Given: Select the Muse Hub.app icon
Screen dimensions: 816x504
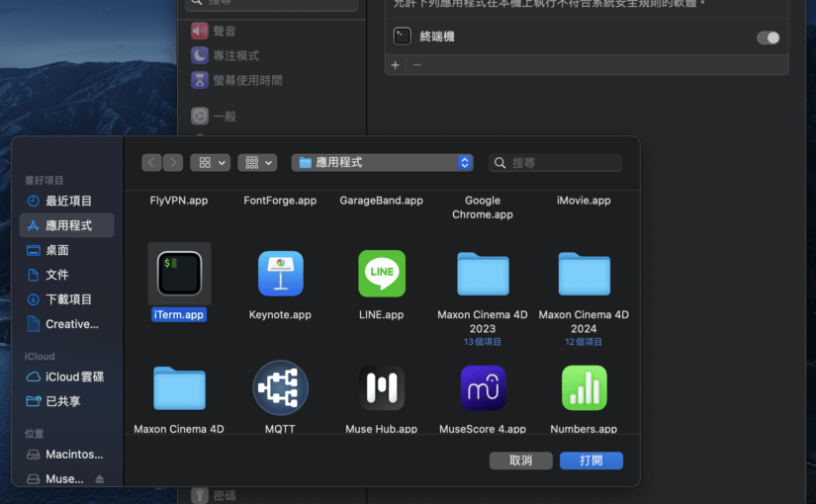Looking at the screenshot, I should pos(381,387).
